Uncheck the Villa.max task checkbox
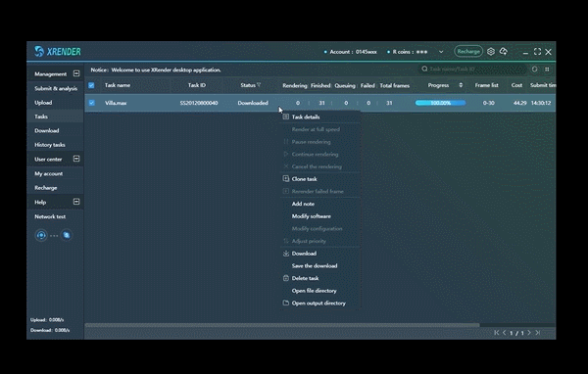The image size is (588, 374). pyautogui.click(x=91, y=103)
